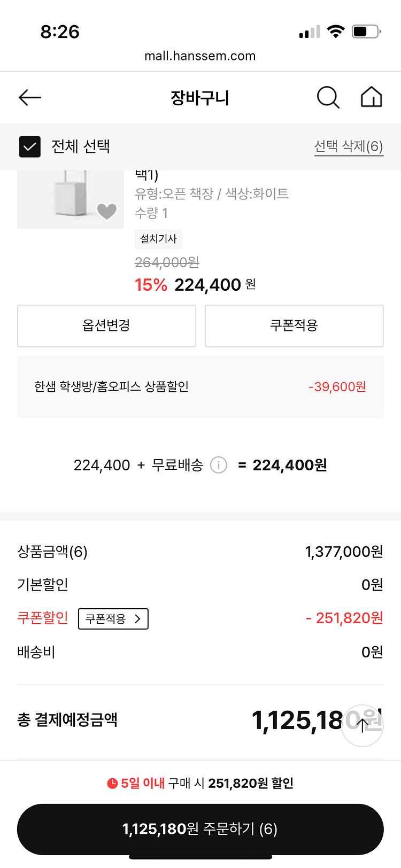Image resolution: width=401 pixels, height=868 pixels.
Task: Go to home via house icon
Action: [x=371, y=97]
